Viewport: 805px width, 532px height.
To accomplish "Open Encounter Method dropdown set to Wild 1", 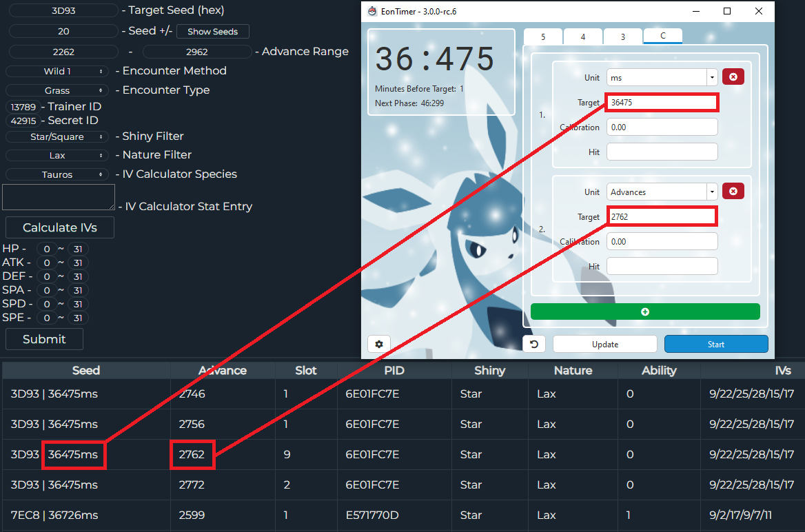I will 57,72.
